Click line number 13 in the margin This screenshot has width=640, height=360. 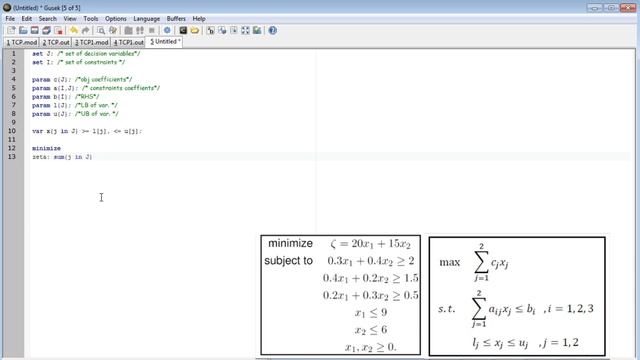pos(12,157)
